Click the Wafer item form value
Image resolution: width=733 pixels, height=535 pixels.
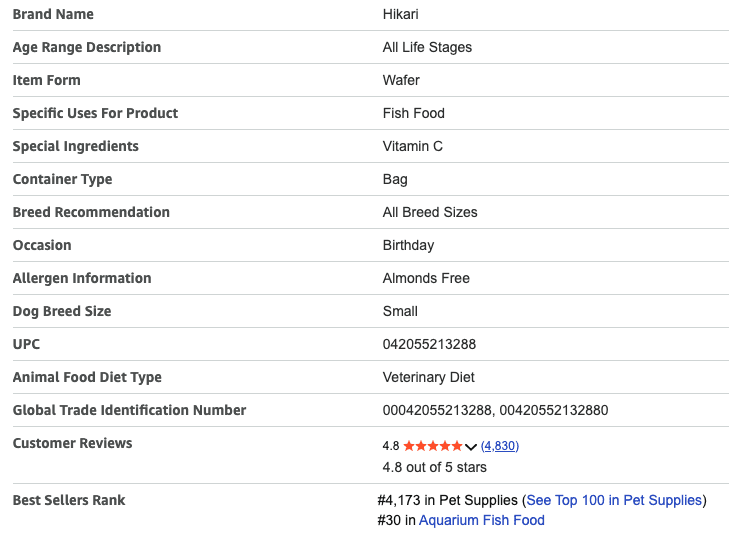point(401,80)
